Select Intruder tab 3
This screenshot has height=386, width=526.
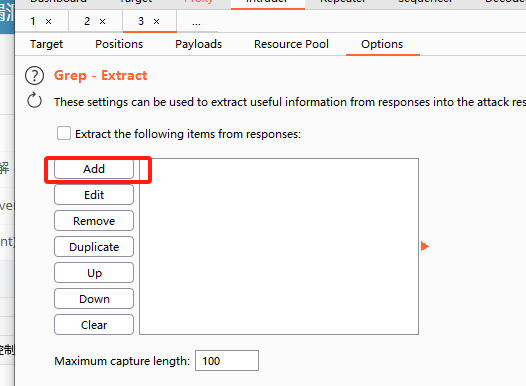click(x=141, y=21)
